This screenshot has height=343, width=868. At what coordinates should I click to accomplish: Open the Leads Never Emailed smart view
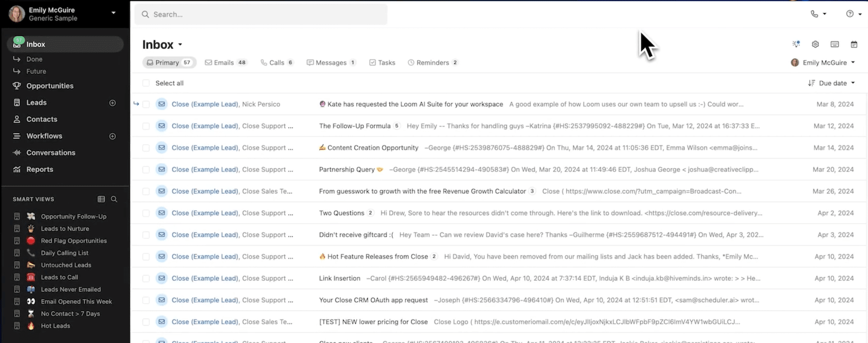[71, 289]
